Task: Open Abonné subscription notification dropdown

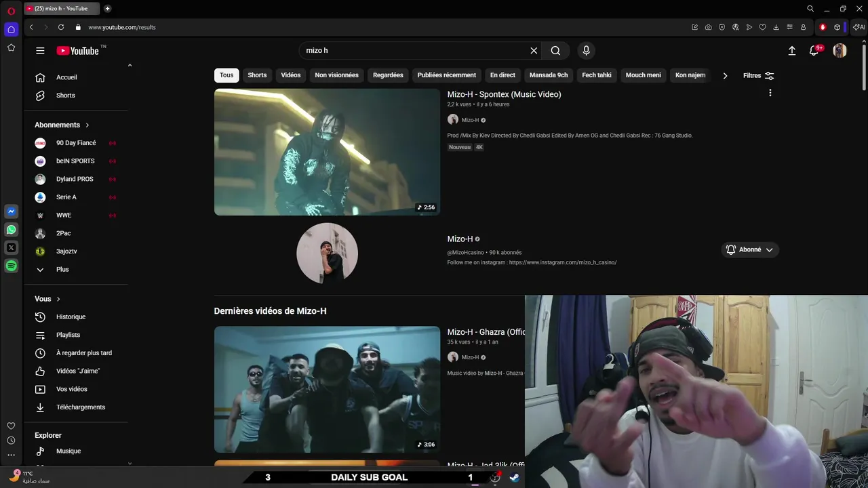Action: click(x=750, y=249)
